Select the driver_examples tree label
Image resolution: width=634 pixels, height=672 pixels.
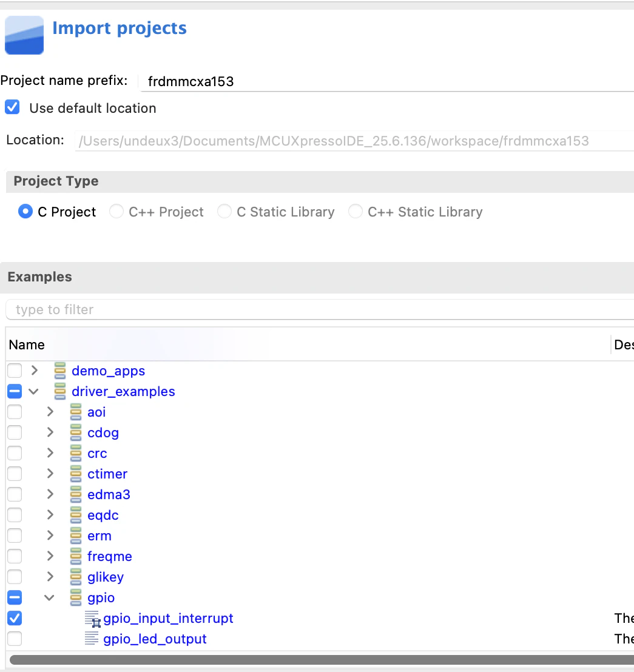123,392
